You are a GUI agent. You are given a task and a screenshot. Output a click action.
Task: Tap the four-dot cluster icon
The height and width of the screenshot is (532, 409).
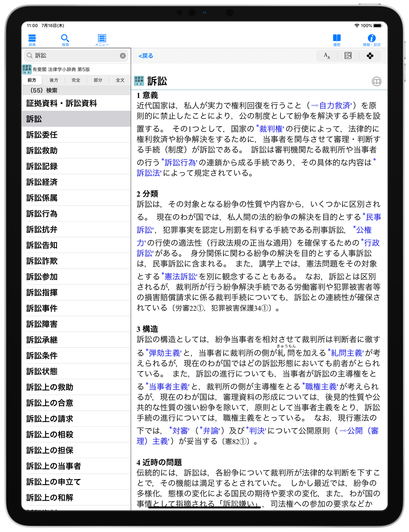point(370,56)
